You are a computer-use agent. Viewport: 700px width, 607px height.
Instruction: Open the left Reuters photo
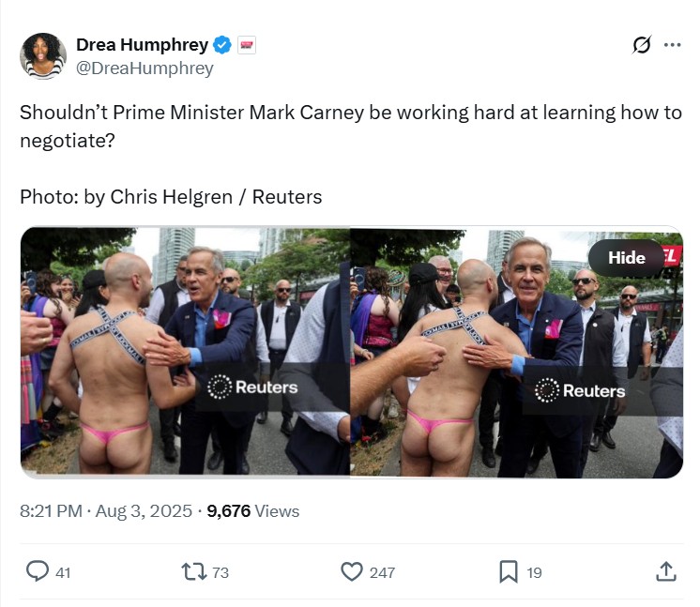[x=185, y=352]
